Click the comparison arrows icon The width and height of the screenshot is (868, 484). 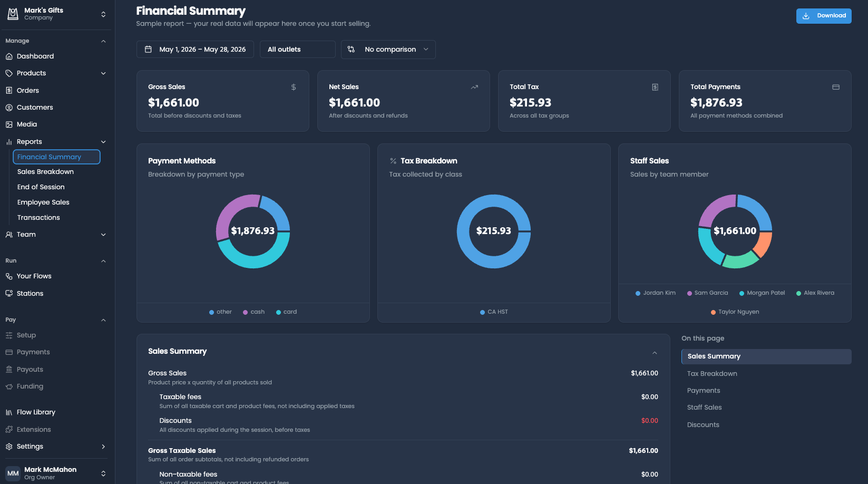[x=351, y=49]
